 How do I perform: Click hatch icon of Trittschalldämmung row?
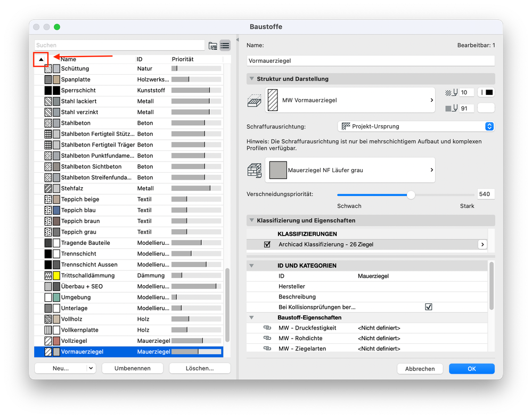[x=48, y=276]
